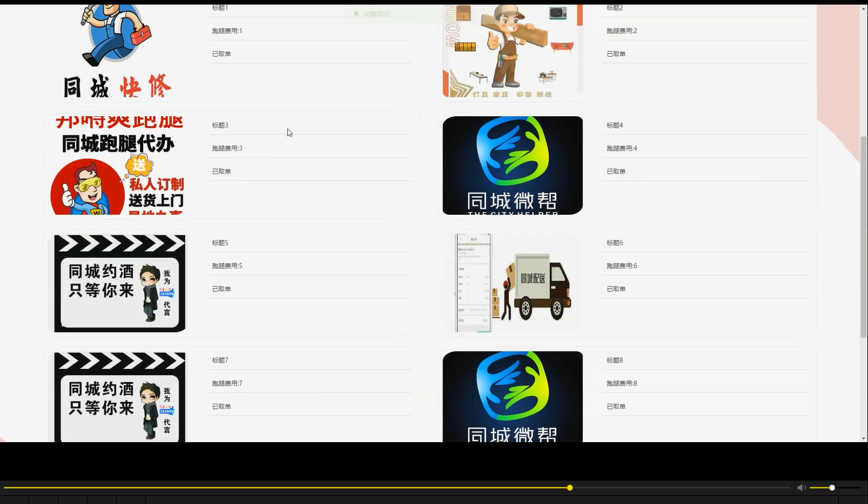
Task: Open the 标题4 listing
Action: pyautogui.click(x=614, y=125)
